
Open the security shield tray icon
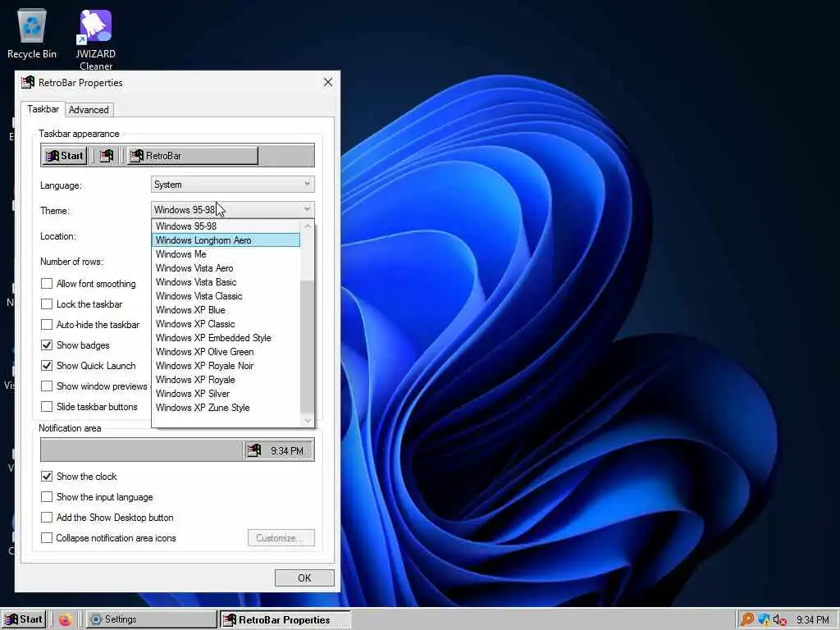tap(764, 620)
